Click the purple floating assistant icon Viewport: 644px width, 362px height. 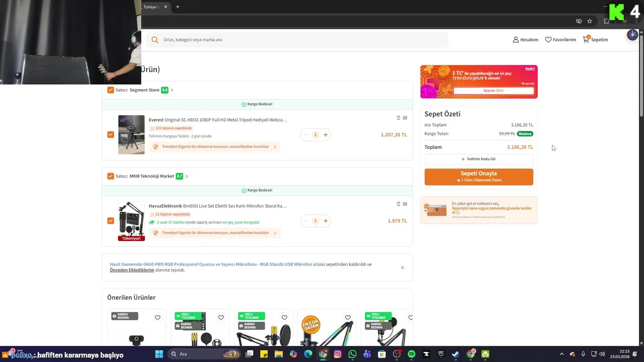point(632,35)
